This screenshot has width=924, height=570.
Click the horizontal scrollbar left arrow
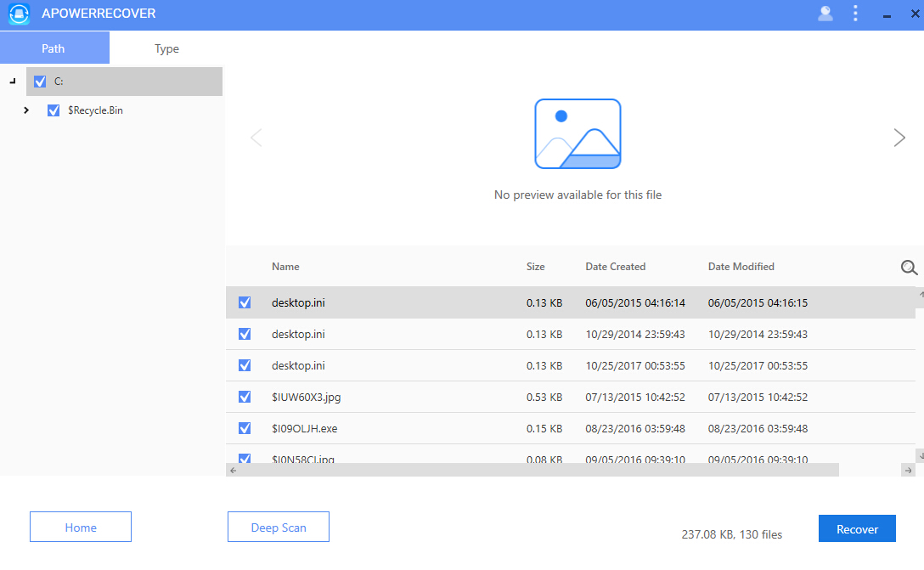(x=234, y=471)
